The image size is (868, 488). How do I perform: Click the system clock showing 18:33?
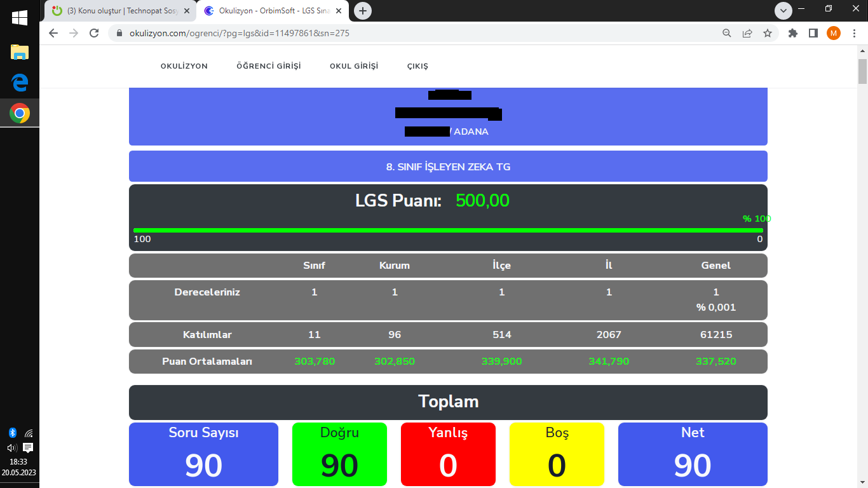click(19, 462)
